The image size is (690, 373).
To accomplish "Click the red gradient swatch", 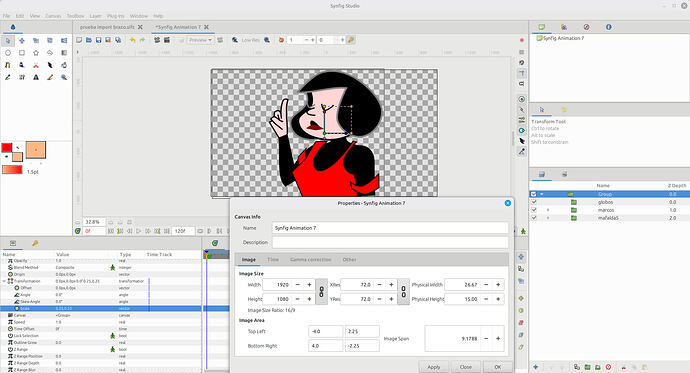I will [x=12, y=170].
